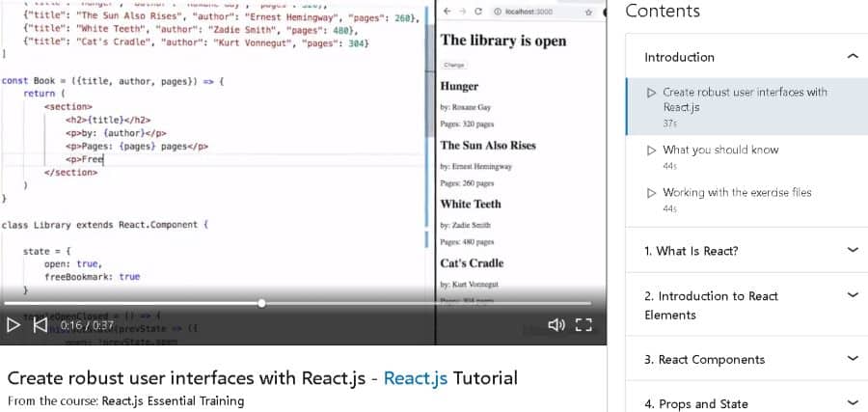Collapse the Introduction section chevron

pyautogui.click(x=853, y=57)
